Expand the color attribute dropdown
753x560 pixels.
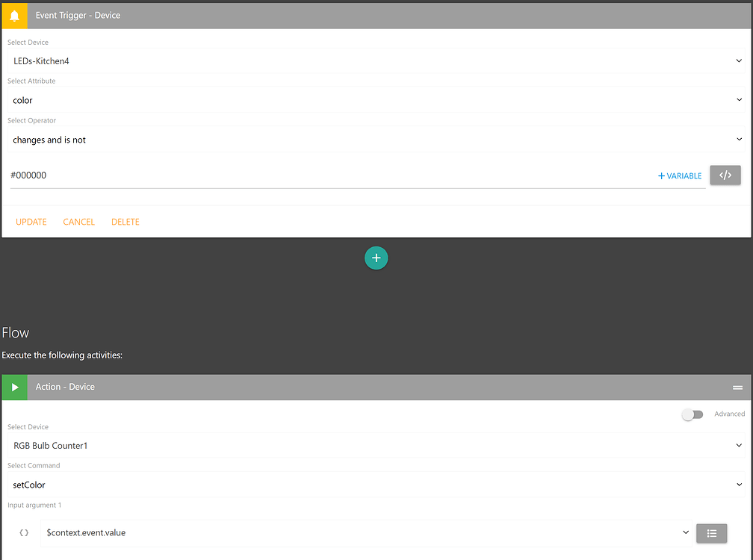coord(376,100)
